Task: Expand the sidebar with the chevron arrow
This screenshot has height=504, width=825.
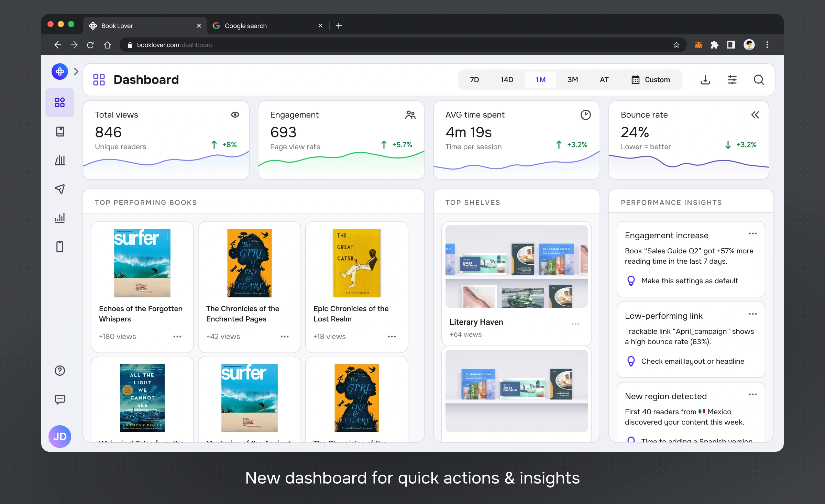Action: pyautogui.click(x=76, y=72)
